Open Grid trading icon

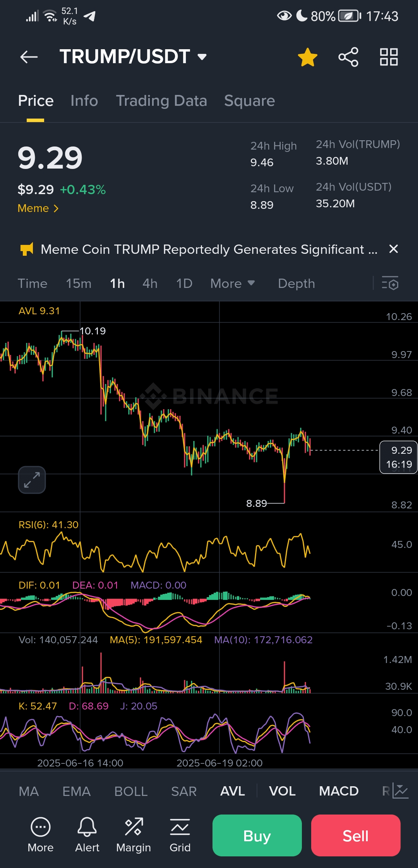pyautogui.click(x=180, y=835)
